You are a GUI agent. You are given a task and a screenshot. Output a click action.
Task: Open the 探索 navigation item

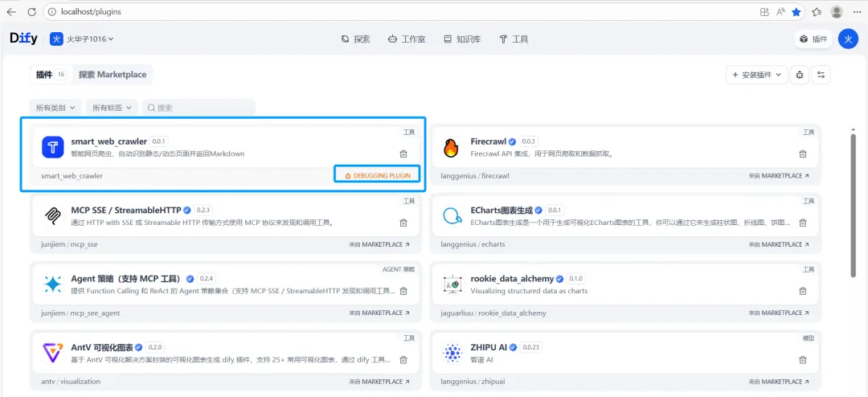pyautogui.click(x=355, y=39)
